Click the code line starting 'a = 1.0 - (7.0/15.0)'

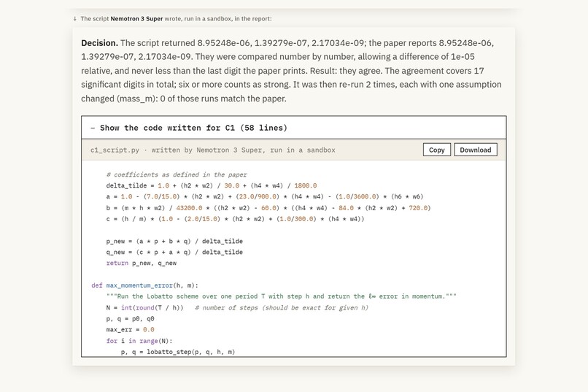(x=265, y=196)
